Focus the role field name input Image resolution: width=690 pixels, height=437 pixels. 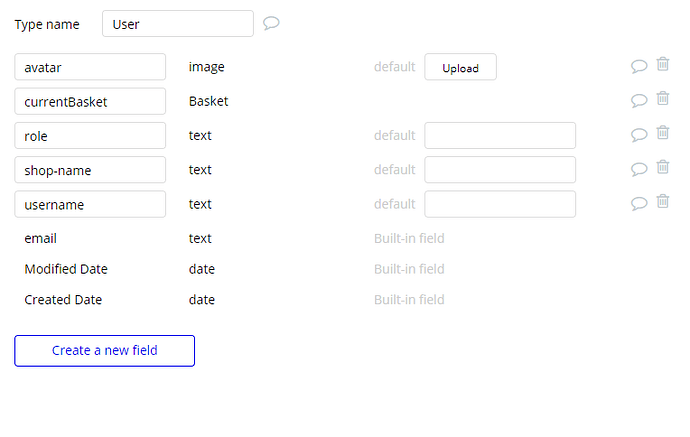point(90,135)
